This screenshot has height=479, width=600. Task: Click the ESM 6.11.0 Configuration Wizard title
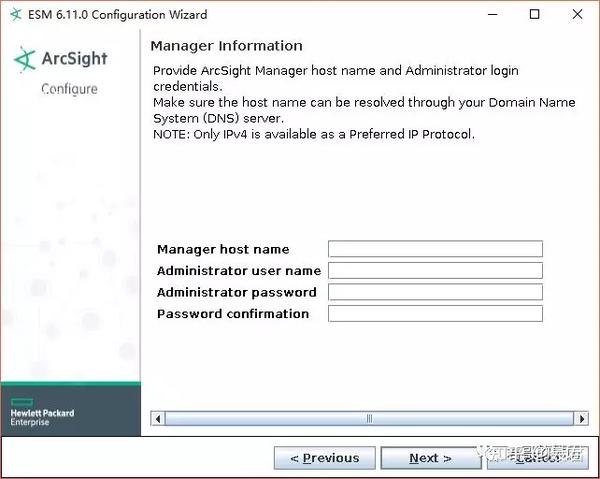click(x=118, y=14)
